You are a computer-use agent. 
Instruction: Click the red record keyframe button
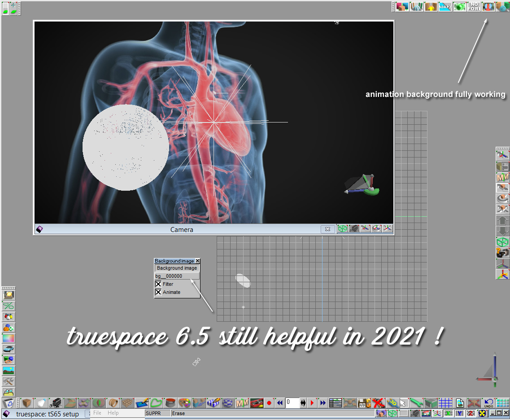pos(269,403)
